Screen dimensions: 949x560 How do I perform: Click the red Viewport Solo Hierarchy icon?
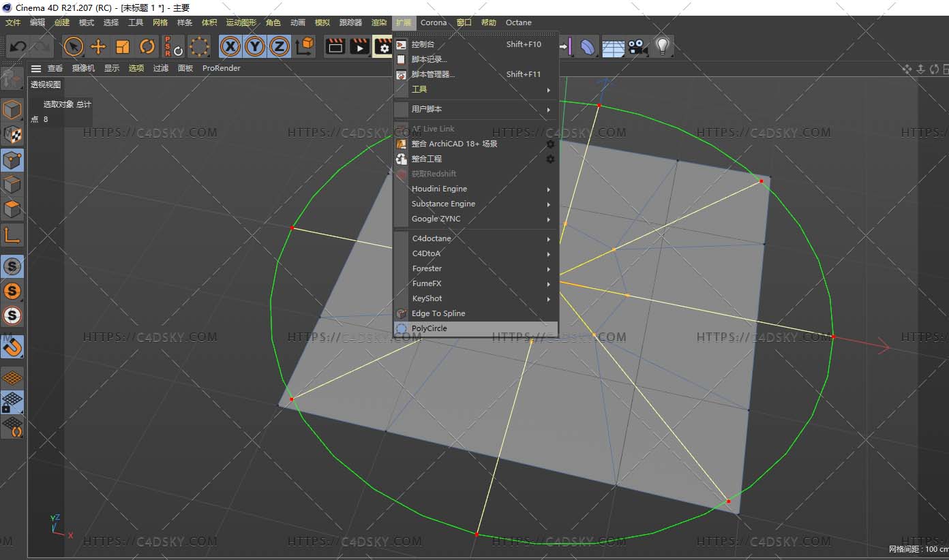[x=12, y=315]
